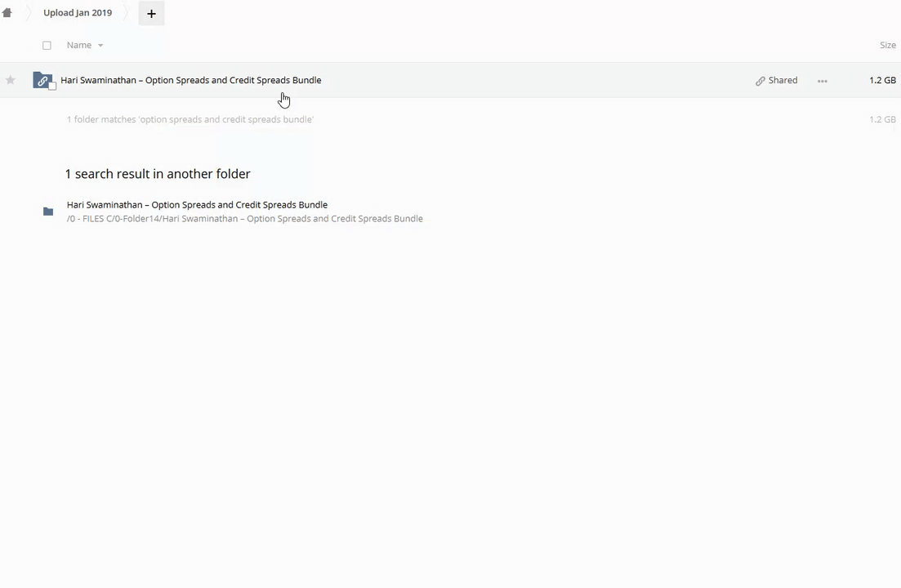Viewport: 901px width, 588px height.
Task: Sort files by the Name column header
Action: [79, 45]
